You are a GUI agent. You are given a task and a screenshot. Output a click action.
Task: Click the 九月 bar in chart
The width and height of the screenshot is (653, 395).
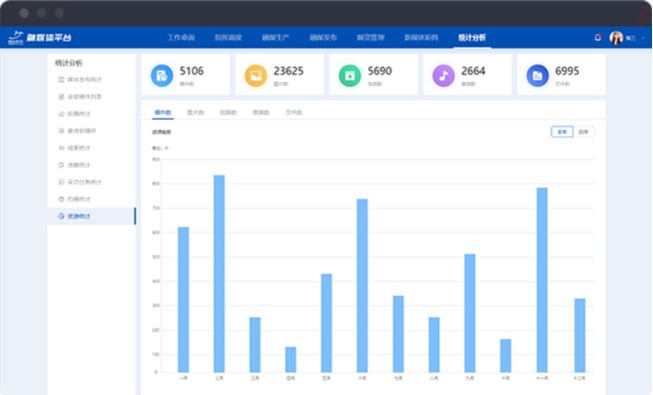pos(470,313)
